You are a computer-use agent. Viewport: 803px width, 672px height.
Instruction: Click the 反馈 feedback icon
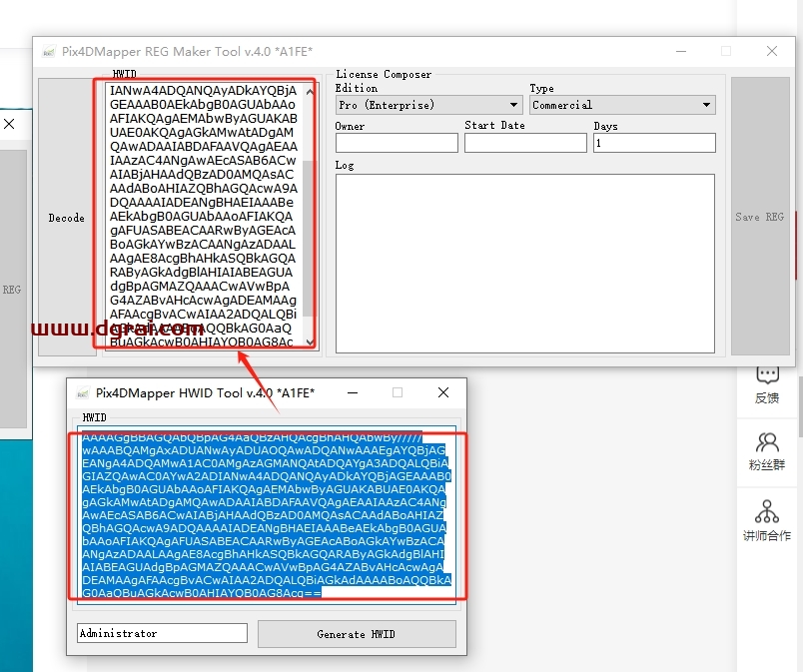coord(767,383)
